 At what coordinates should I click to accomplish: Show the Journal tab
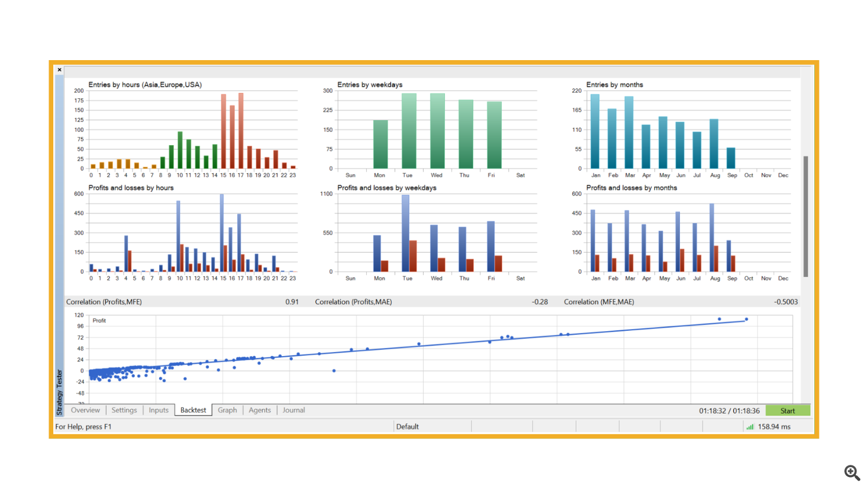click(294, 410)
